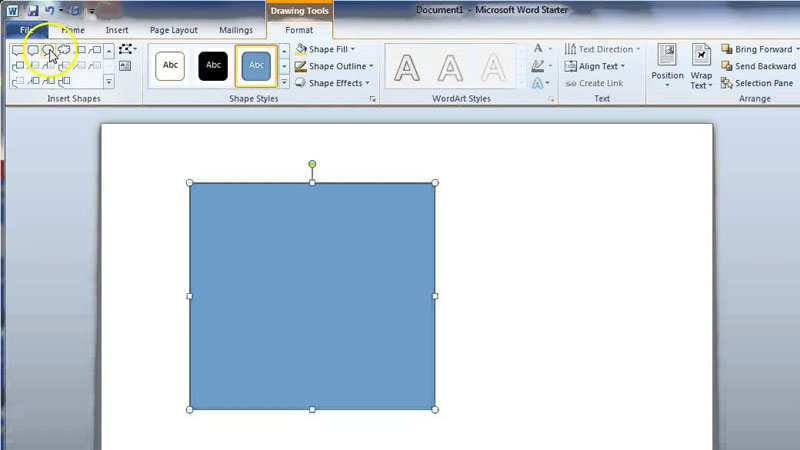This screenshot has height=450, width=800.
Task: Apply the third faded WordArt A style
Action: [493, 67]
